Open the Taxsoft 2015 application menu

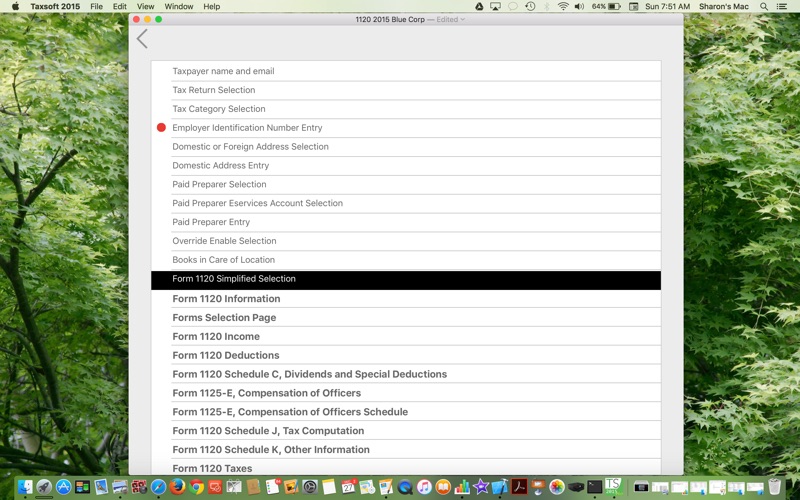pos(55,6)
